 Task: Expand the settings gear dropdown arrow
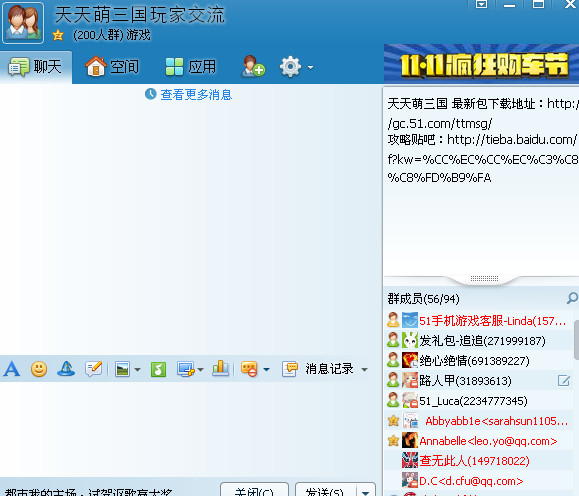310,68
